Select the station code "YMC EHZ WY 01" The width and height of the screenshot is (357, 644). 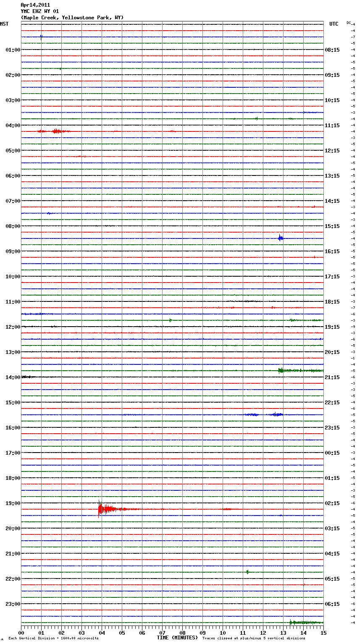pyautogui.click(x=40, y=11)
